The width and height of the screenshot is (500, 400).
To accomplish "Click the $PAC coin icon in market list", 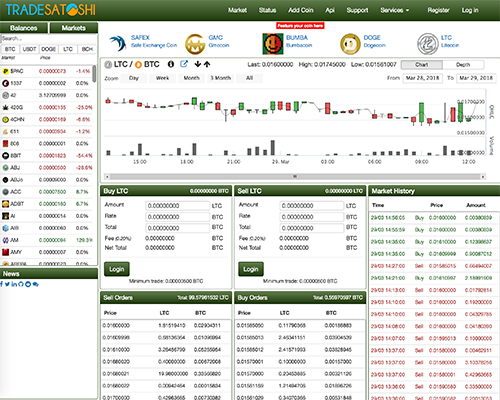I will pyautogui.click(x=5, y=71).
